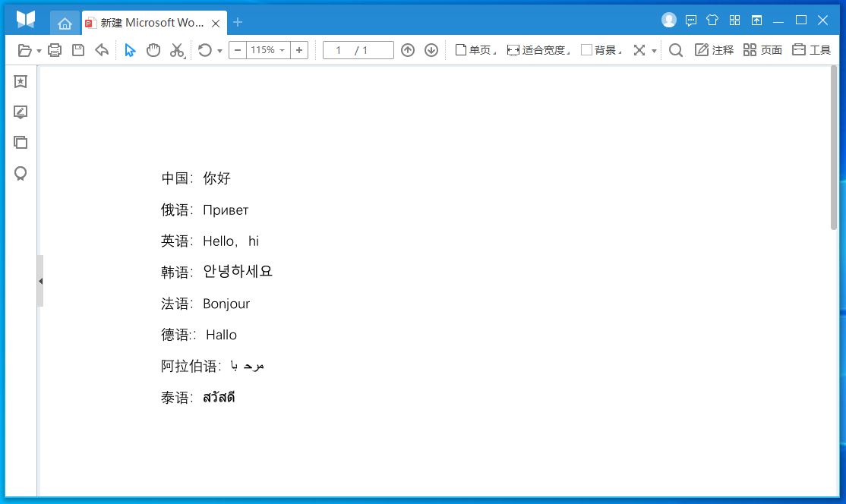Go to the Home tab
Image resolution: width=846 pixels, height=504 pixels.
point(65,23)
